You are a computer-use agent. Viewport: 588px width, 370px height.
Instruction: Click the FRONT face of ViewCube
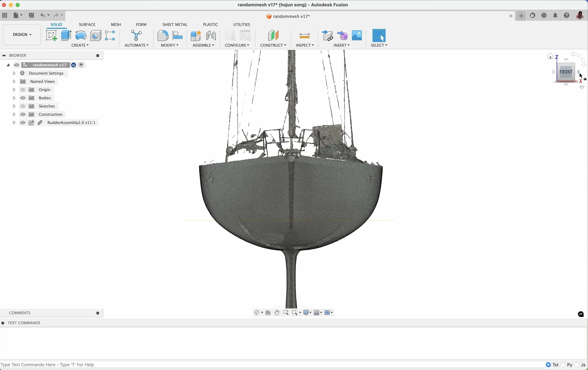tap(566, 72)
